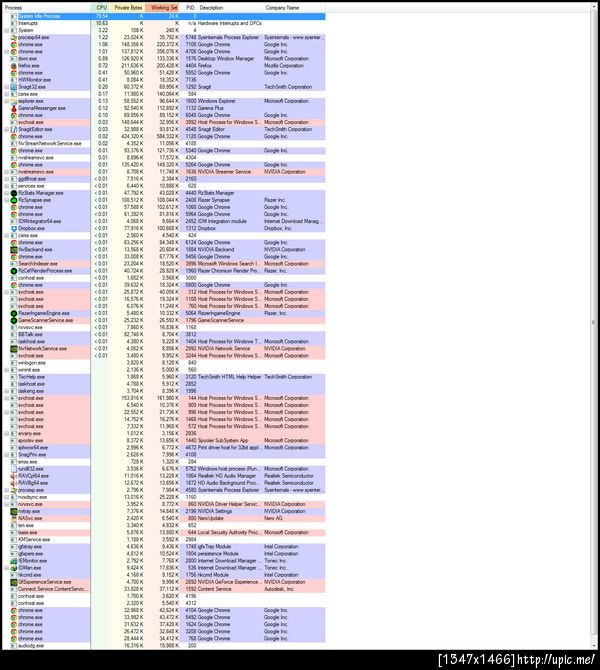The width and height of the screenshot is (600, 670).
Task: Select the KMService.exe row
Action: tap(164, 540)
